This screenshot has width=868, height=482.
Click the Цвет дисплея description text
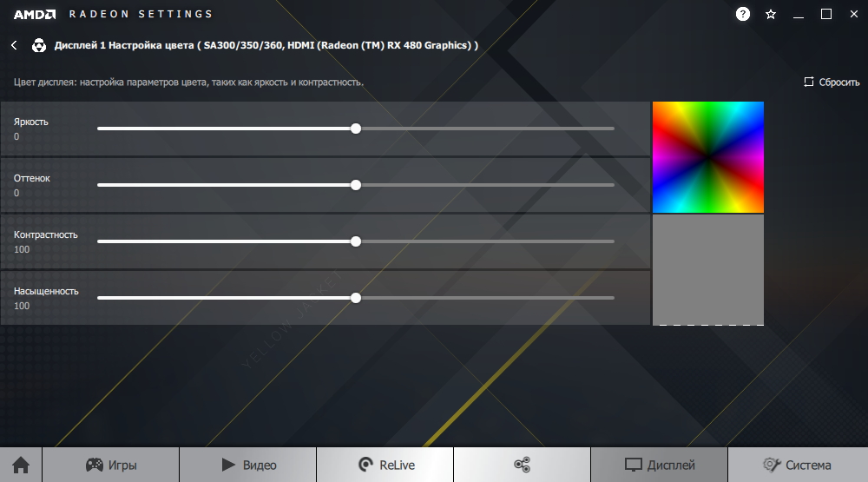[188, 82]
